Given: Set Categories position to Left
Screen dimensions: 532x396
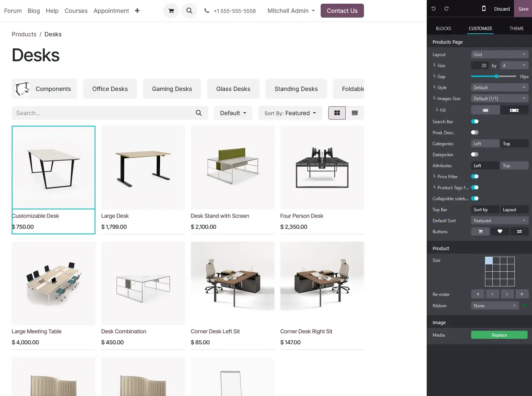Looking at the screenshot, I should 485,143.
